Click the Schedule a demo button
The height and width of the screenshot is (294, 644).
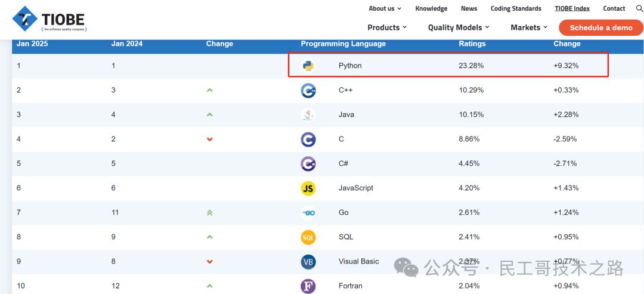601,27
